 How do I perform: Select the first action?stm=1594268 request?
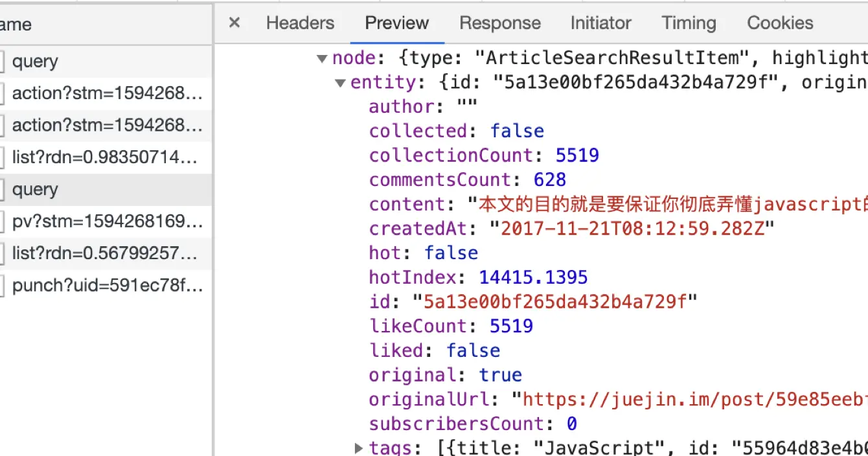tap(106, 94)
